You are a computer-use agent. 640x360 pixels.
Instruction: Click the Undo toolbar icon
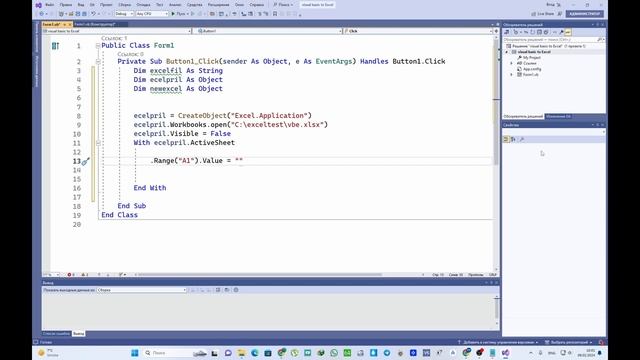pyautogui.click(x=93, y=14)
